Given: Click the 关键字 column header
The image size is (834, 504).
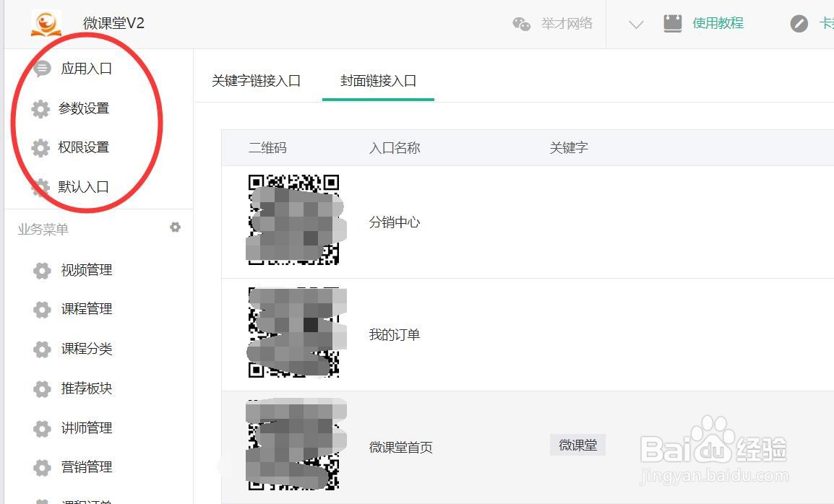Looking at the screenshot, I should (569, 148).
